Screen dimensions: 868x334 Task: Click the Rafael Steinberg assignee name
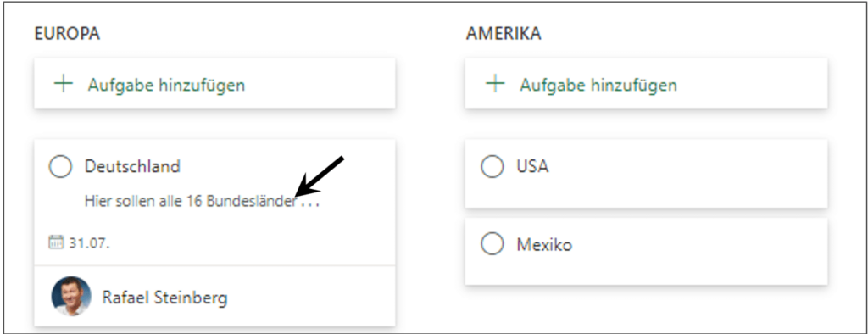click(x=165, y=298)
